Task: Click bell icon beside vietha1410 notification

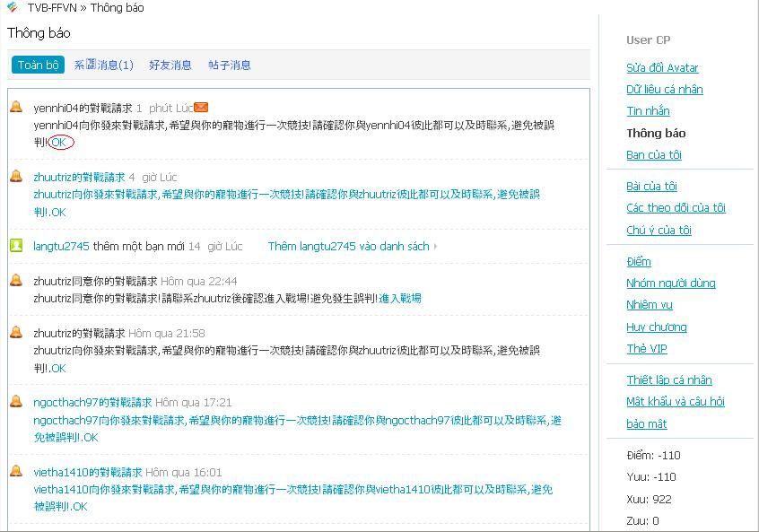Action: click(16, 470)
